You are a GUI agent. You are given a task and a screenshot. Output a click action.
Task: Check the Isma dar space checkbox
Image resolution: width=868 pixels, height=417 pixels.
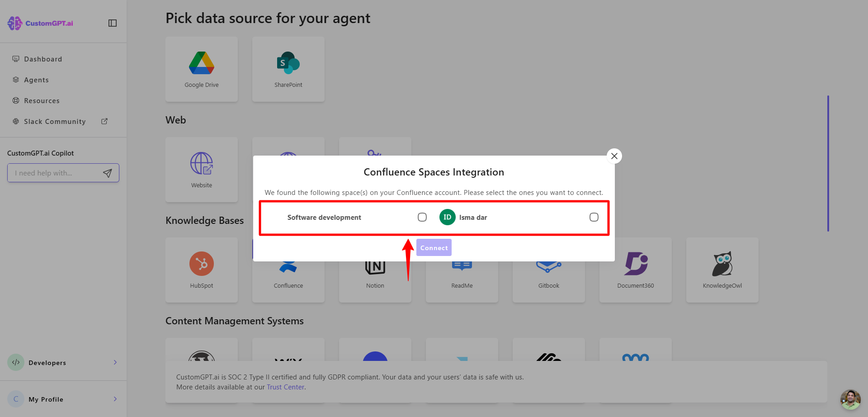point(594,217)
